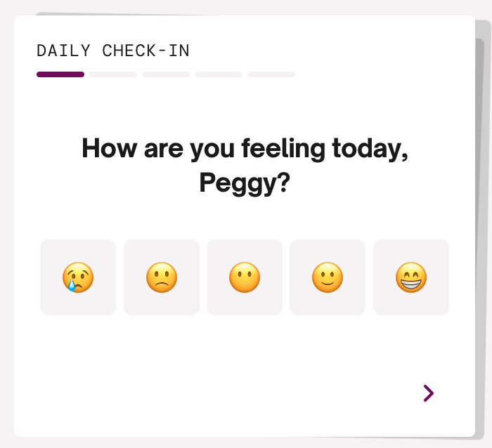Viewport: 492px width, 448px height.
Task: Click the name 'Peggy?' in the question
Action: pos(245,183)
